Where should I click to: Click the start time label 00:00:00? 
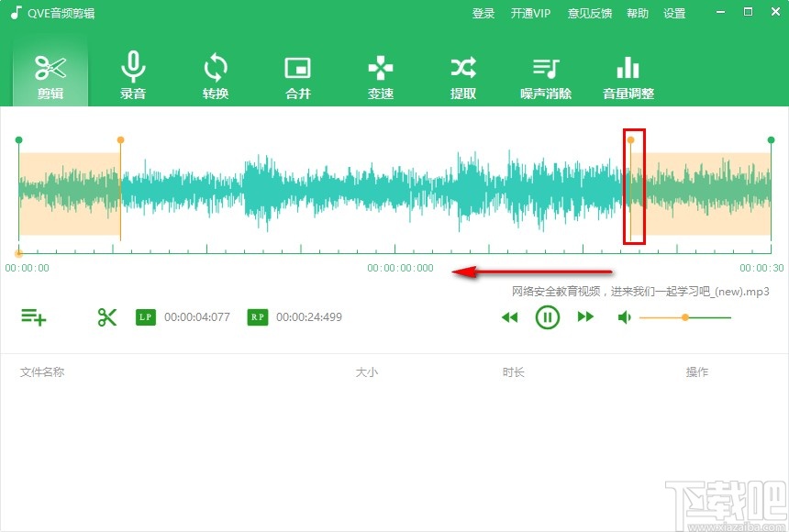(28, 268)
